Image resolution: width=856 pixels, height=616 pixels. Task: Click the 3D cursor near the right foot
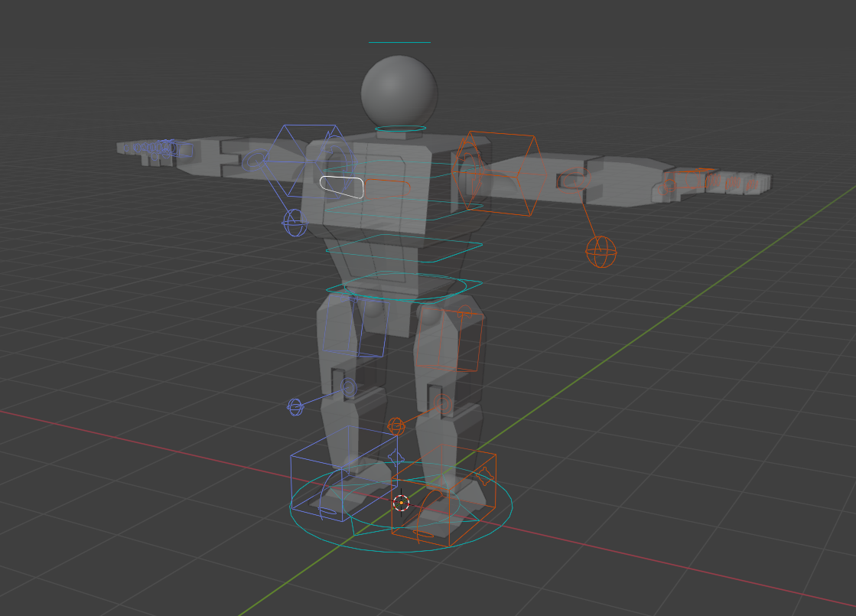point(401,504)
